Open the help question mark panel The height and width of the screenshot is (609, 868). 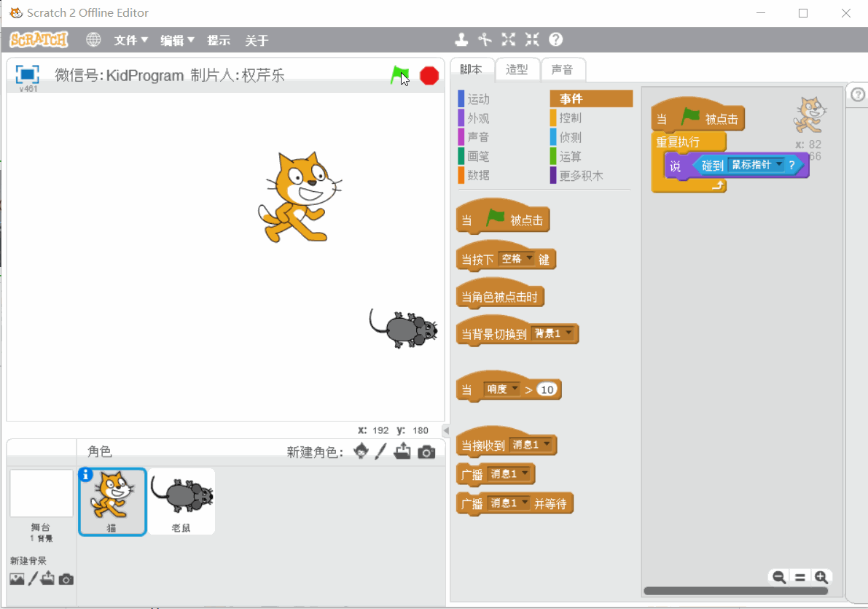(858, 95)
